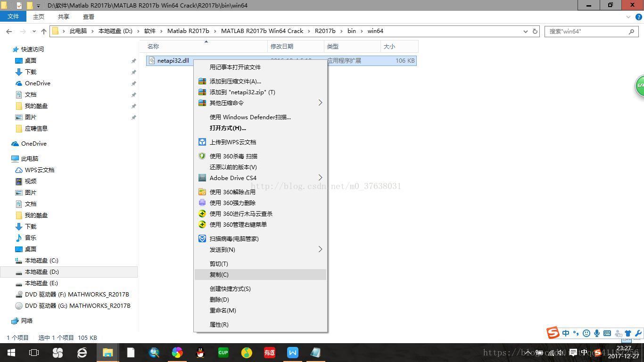Choose 用记事本打开该文件
Viewport: 644px width, 362px height.
tap(260, 67)
